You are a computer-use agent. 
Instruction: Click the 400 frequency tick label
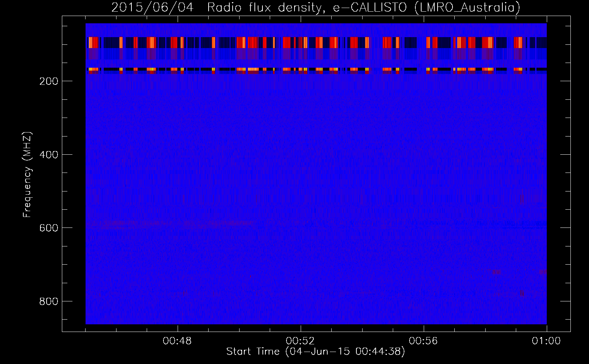49,155
